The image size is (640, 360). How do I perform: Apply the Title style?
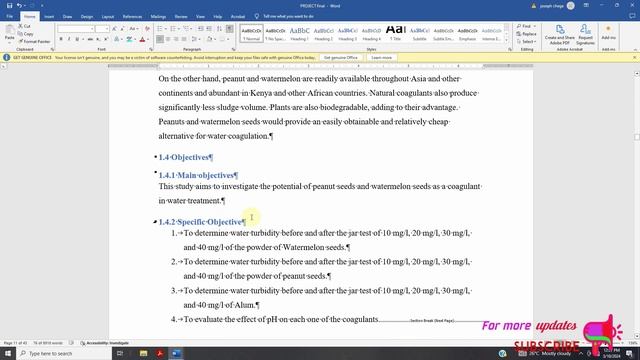(395, 33)
